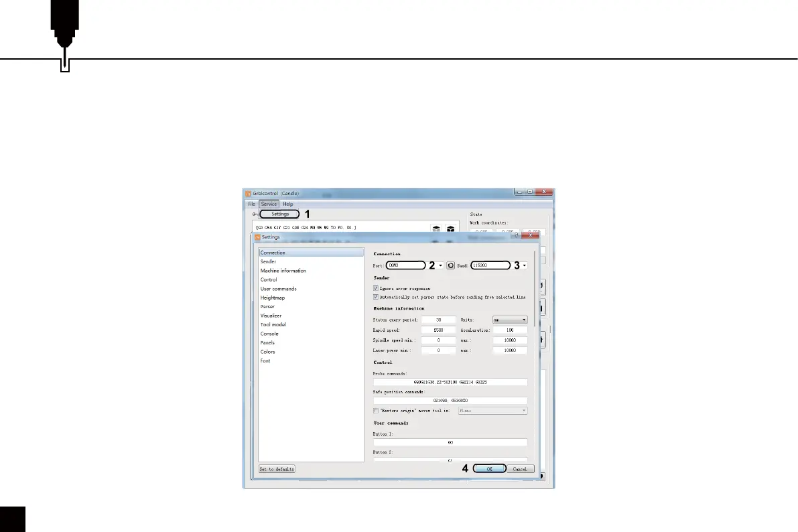Image resolution: width=798 pixels, height=532 pixels.
Task: Select Connection in settings list
Action: (x=312, y=253)
